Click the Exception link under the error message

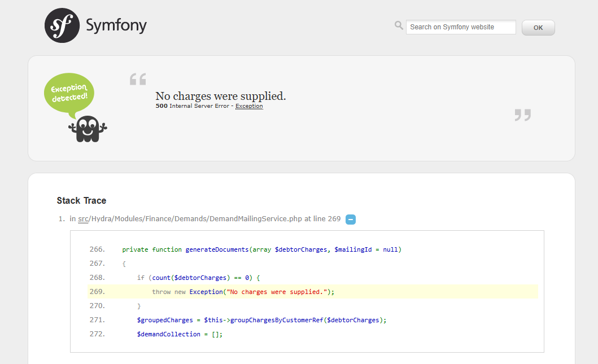(x=249, y=106)
